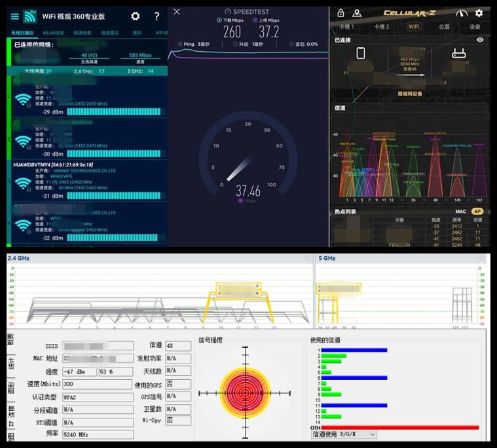
Task: Click the -31 dBm signal strength bar
Action: click(x=116, y=196)
